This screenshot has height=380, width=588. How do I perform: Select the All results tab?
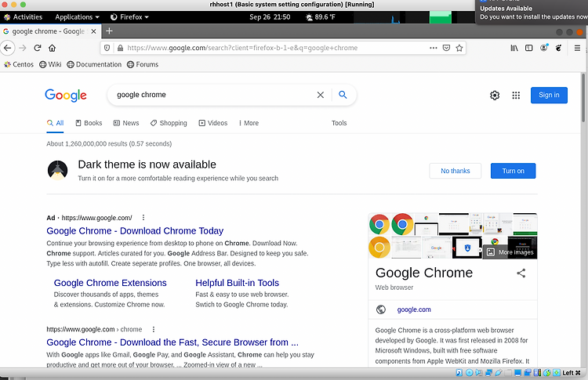(x=55, y=123)
